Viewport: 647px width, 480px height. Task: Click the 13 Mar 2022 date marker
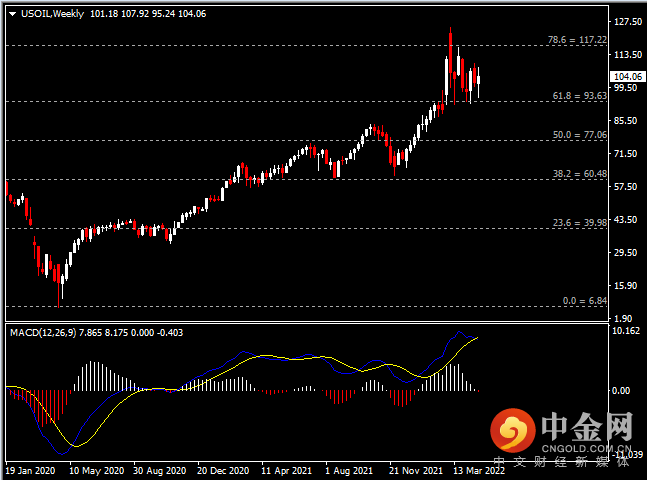(479, 471)
